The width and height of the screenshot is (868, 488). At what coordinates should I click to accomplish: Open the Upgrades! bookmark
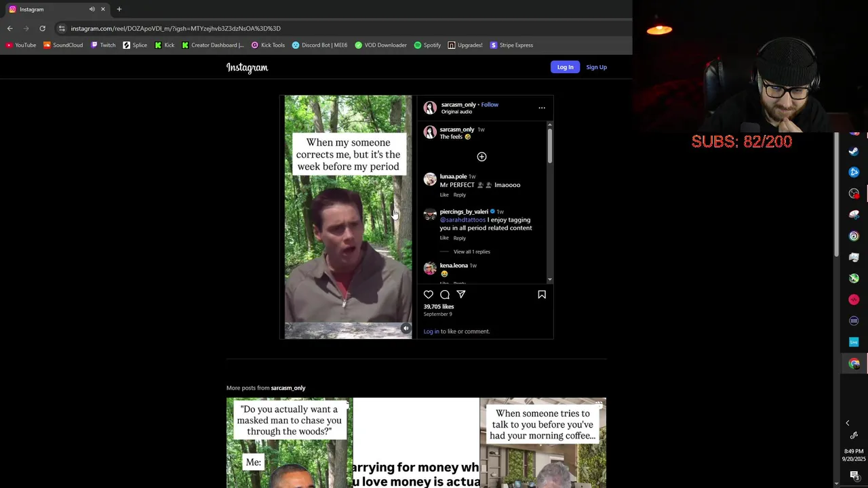(465, 45)
